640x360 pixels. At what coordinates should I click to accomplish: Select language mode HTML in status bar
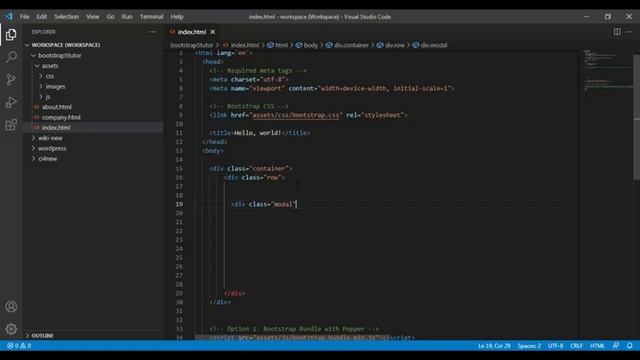tap(597, 346)
